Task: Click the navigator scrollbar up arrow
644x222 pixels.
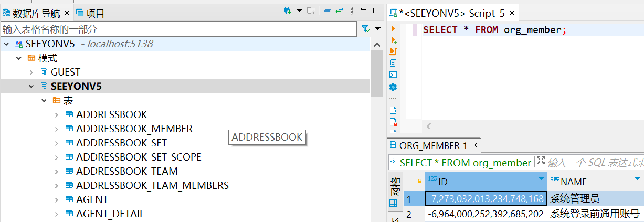Action: [377, 45]
